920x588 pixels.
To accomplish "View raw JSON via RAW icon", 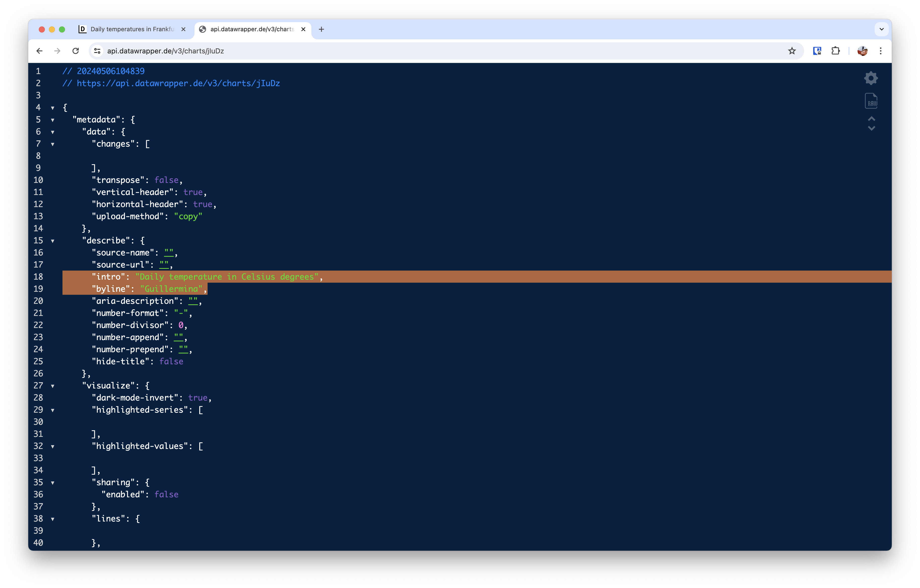I will coord(871,101).
